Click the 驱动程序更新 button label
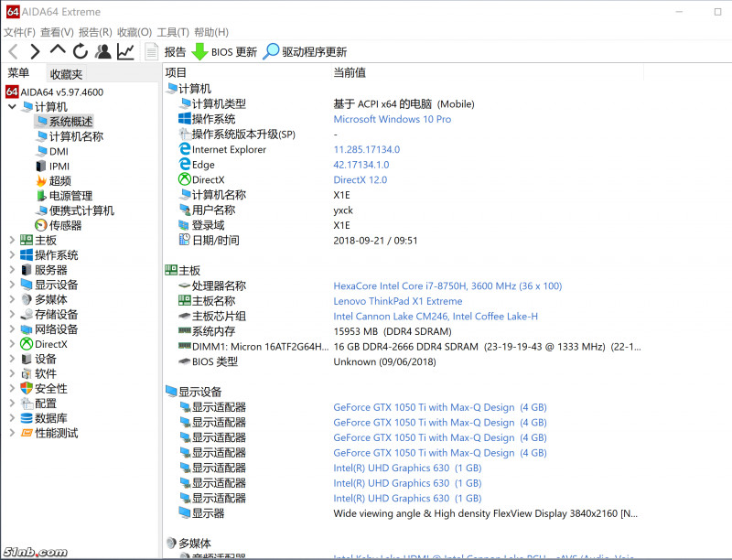This screenshot has height=560, width=732. point(314,52)
